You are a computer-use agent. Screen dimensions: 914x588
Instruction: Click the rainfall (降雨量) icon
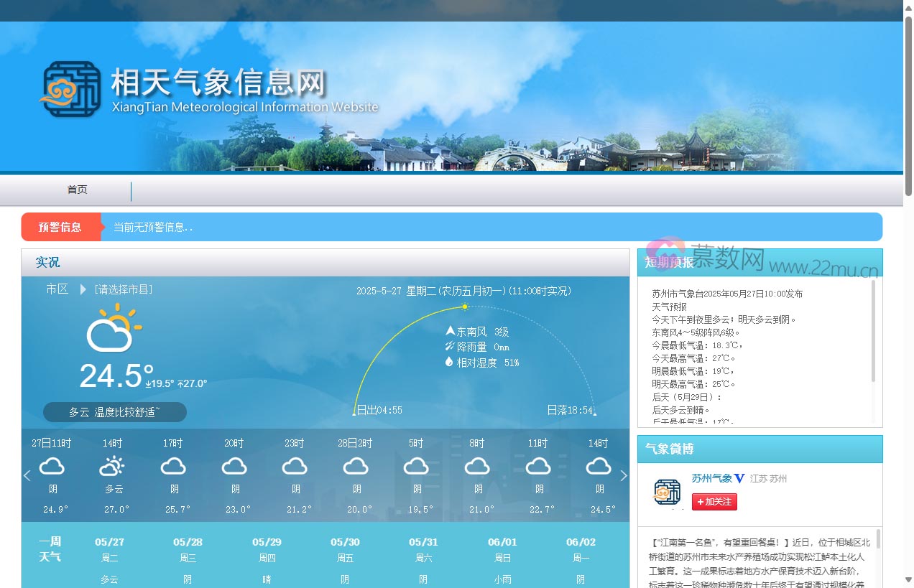point(451,347)
